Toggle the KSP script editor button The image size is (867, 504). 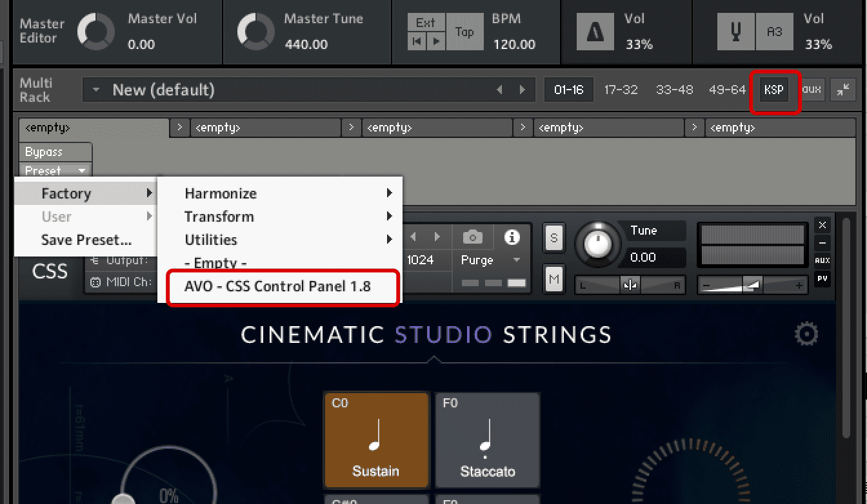(x=773, y=90)
